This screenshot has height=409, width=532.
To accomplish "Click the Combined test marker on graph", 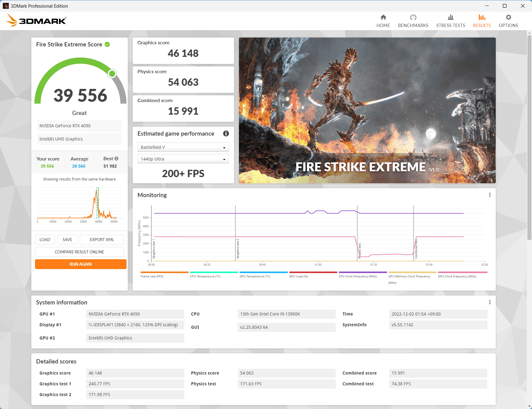I will click(x=416, y=249).
